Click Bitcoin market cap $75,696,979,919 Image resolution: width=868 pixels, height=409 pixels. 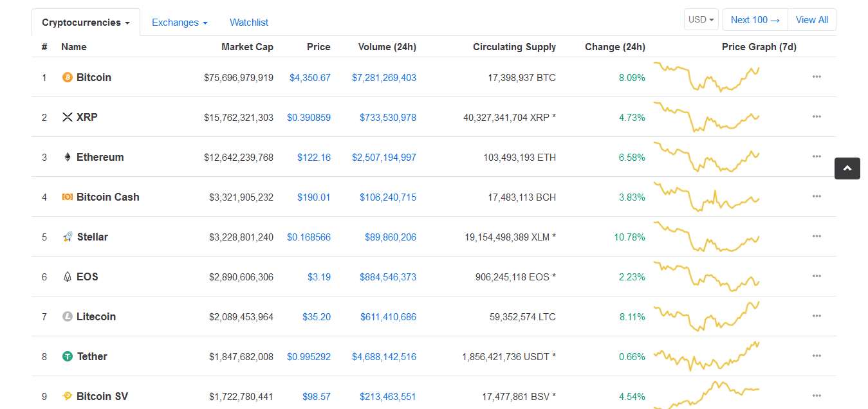(x=239, y=78)
